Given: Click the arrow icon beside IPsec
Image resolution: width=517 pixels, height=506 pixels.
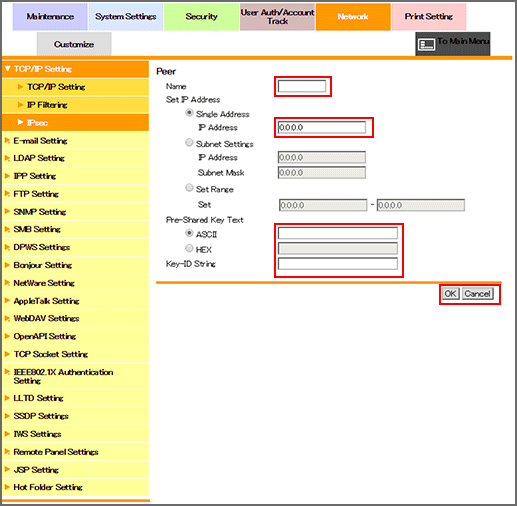Looking at the screenshot, I should point(20,123).
